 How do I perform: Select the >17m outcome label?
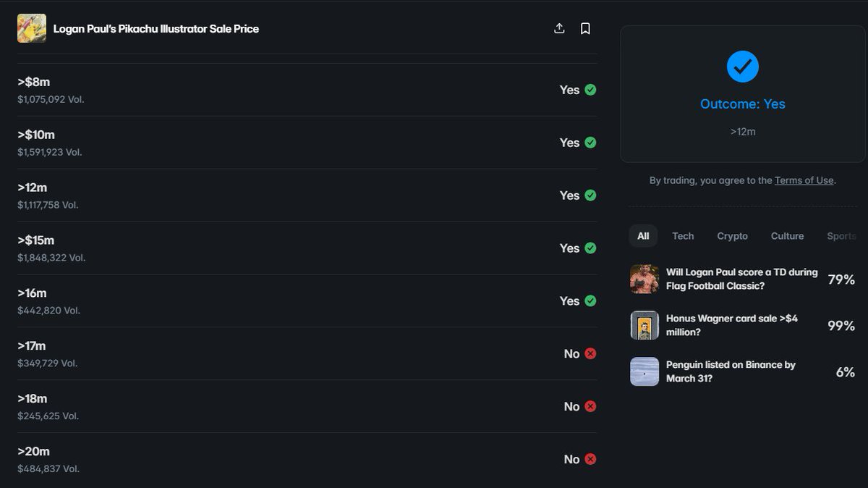pyautogui.click(x=32, y=346)
